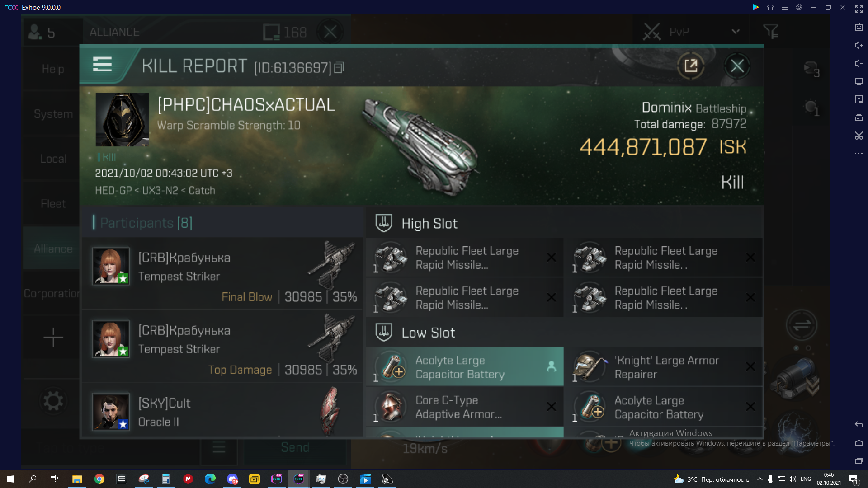Click the external share icon
868x488 pixels.
click(x=691, y=66)
